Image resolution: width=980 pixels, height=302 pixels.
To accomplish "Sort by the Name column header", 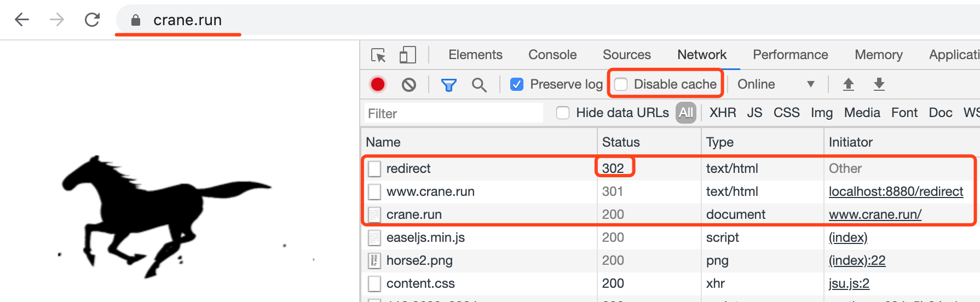I will tap(479, 142).
